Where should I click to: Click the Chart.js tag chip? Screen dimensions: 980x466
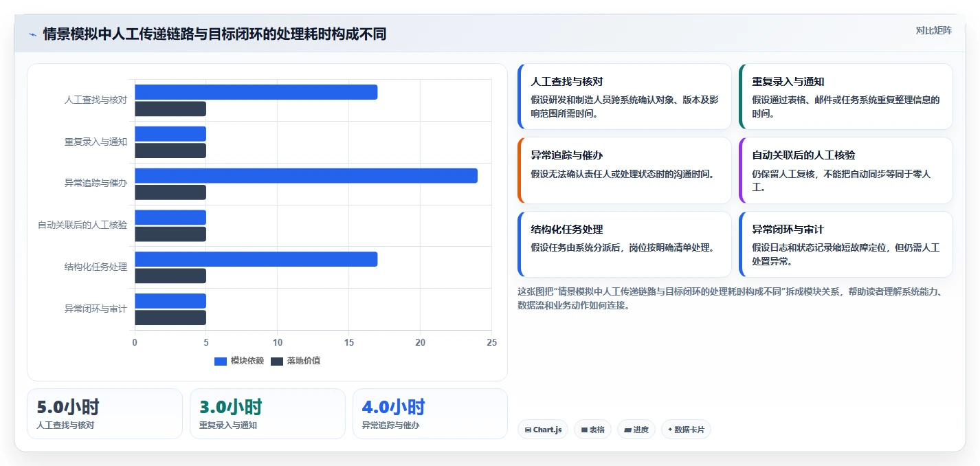point(543,430)
